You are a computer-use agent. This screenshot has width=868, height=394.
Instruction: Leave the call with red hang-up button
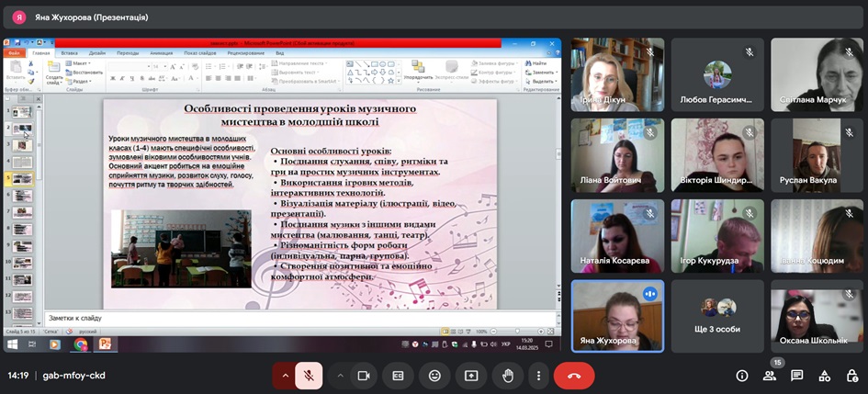click(x=574, y=376)
